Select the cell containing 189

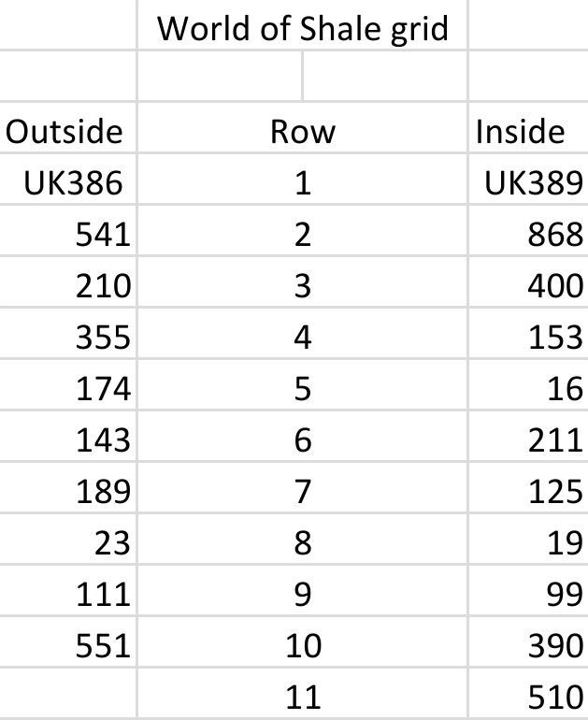pos(68,487)
